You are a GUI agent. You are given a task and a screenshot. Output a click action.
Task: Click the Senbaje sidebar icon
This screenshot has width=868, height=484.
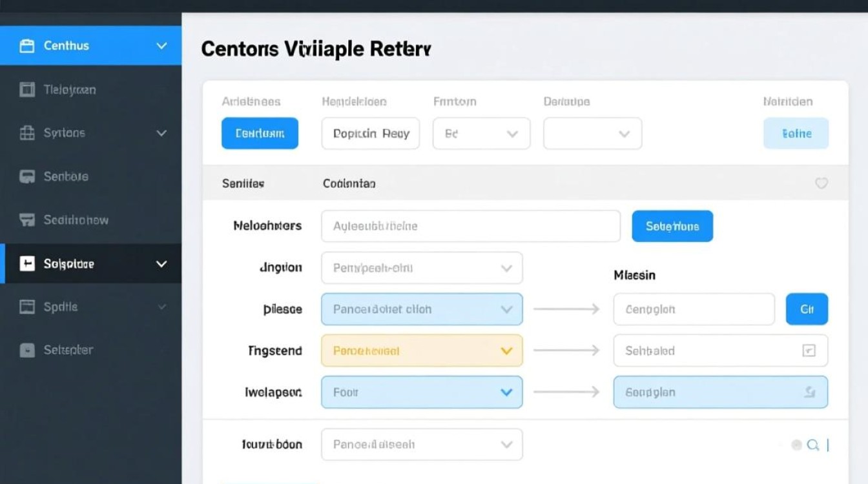point(26,176)
